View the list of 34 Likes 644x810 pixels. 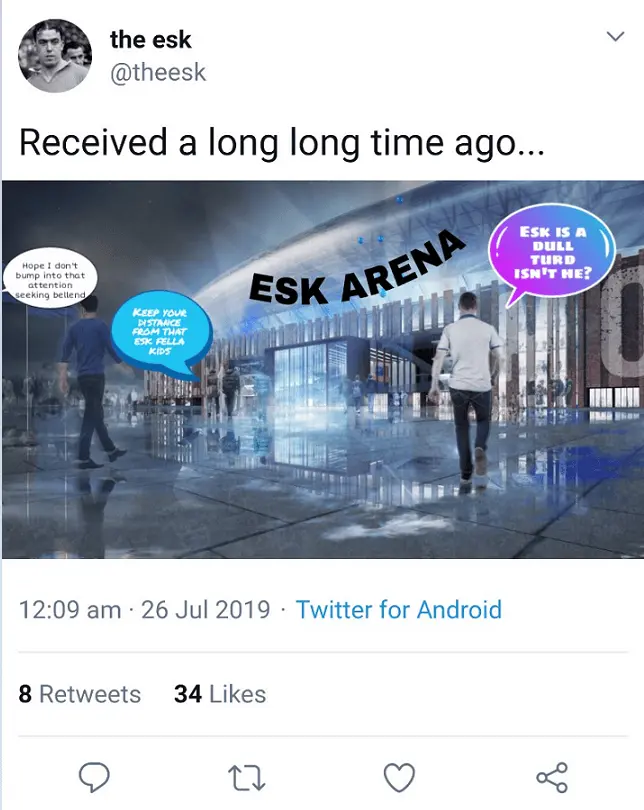pos(220,693)
